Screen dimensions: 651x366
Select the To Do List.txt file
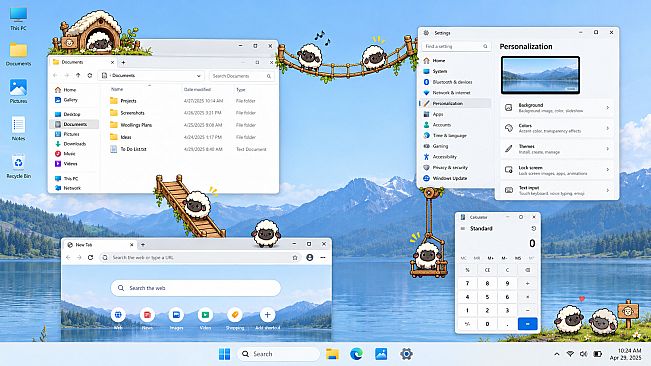188,149
